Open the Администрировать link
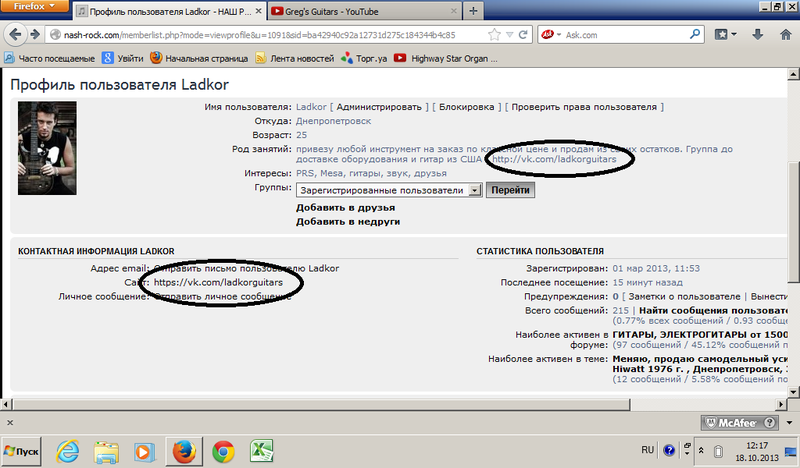This screenshot has width=800, height=468. click(379, 107)
